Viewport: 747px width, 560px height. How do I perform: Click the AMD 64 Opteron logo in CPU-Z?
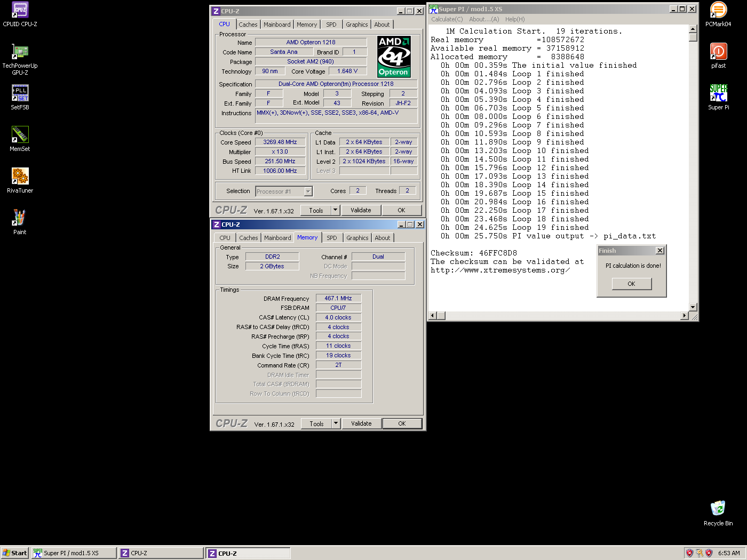(x=394, y=57)
